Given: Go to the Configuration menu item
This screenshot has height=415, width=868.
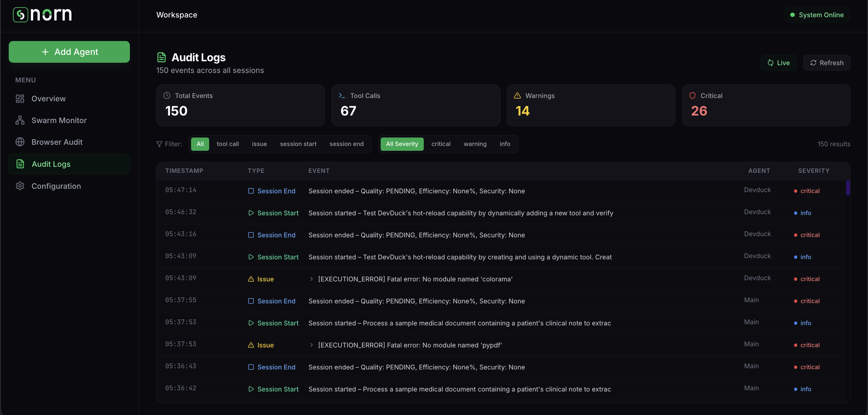Looking at the screenshot, I should click(56, 186).
